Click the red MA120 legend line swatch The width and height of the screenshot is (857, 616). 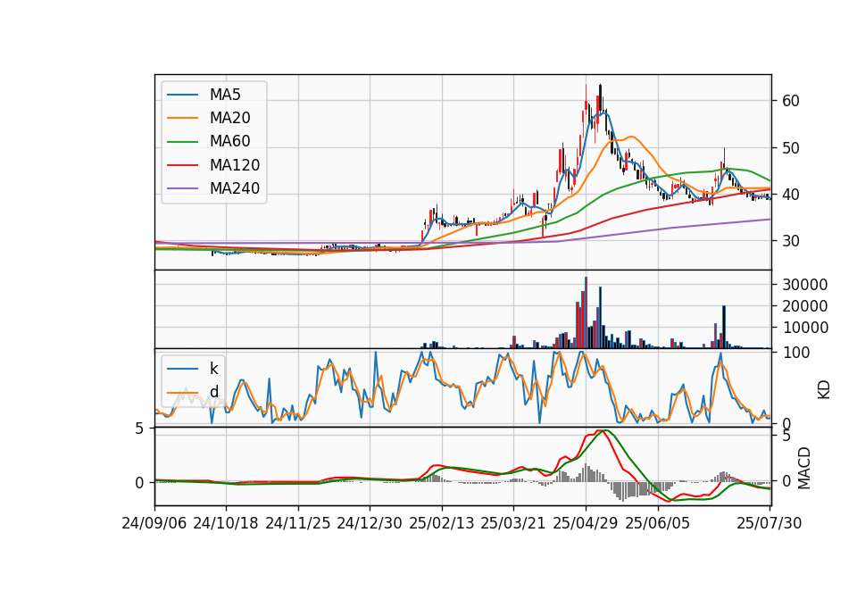click(x=182, y=165)
